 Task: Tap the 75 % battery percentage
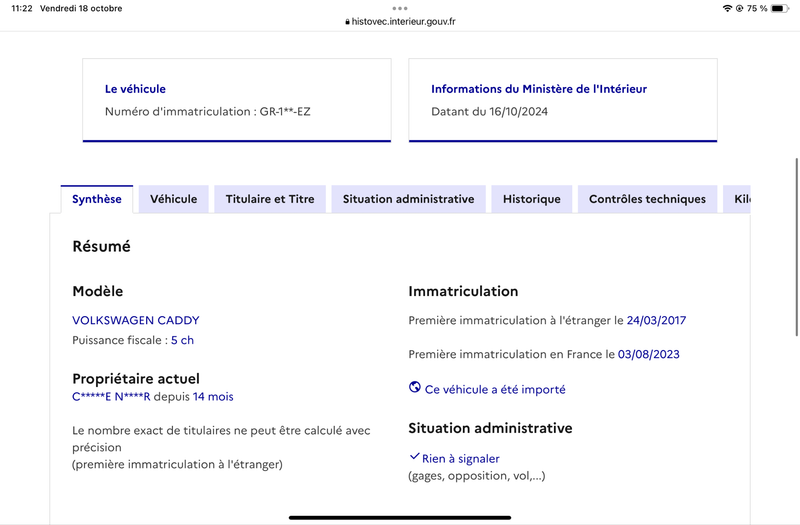click(x=757, y=8)
